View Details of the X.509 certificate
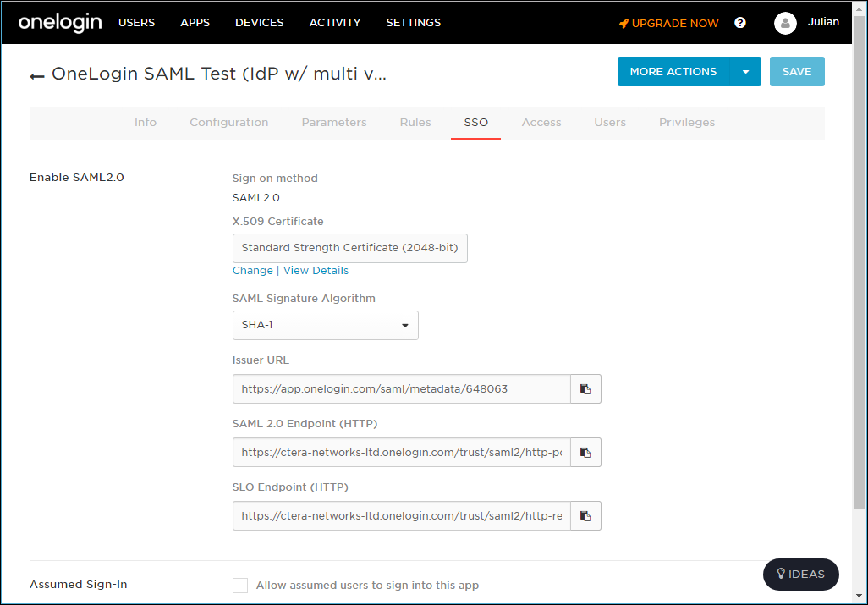 point(316,271)
